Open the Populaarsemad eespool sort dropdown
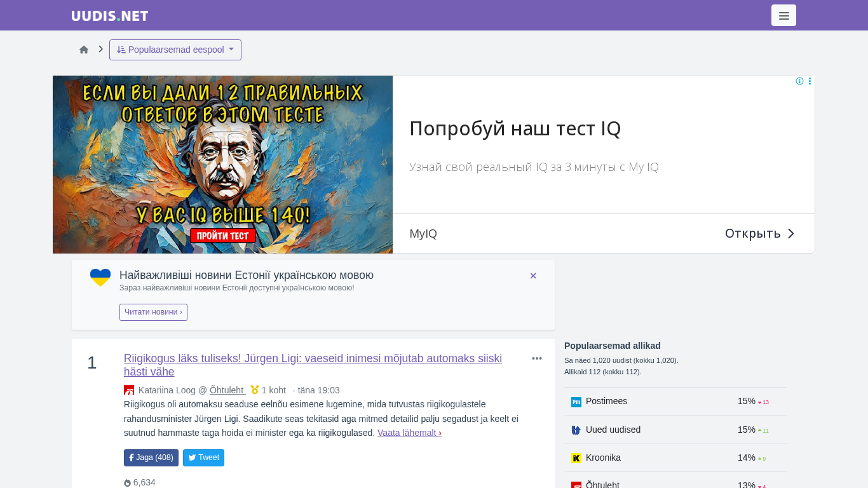The width and height of the screenshot is (868, 488). click(175, 50)
